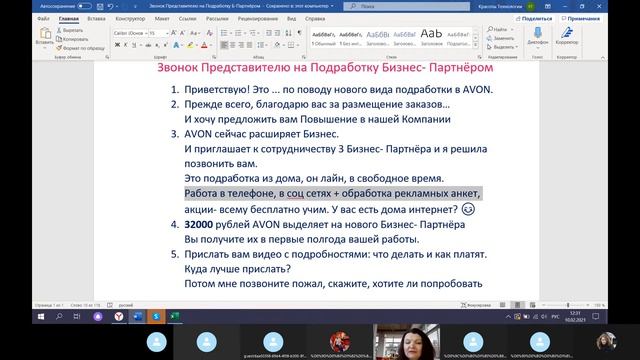The width and height of the screenshot is (640, 360).
Task: Align text right
Action: [x=241, y=45]
